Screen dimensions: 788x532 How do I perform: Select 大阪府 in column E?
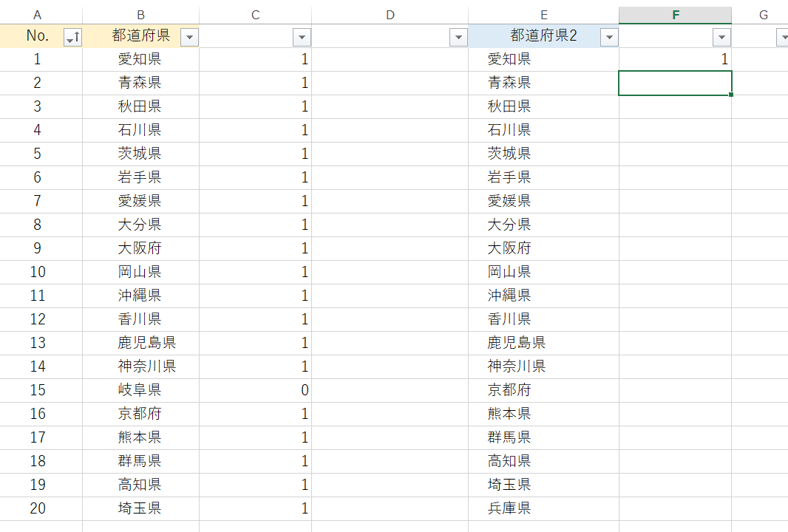point(544,248)
